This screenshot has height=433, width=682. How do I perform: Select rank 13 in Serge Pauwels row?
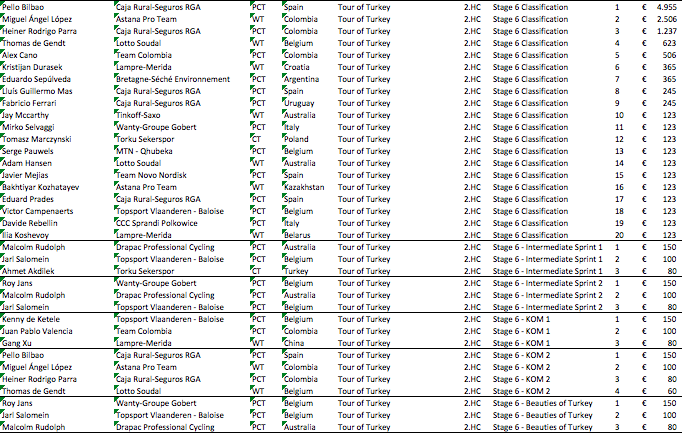click(x=619, y=151)
